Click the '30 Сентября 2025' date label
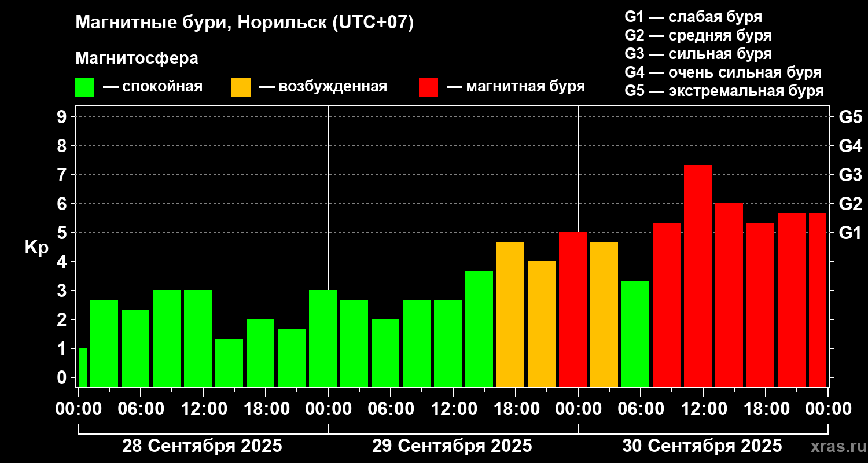The height and width of the screenshot is (463, 868). click(702, 446)
